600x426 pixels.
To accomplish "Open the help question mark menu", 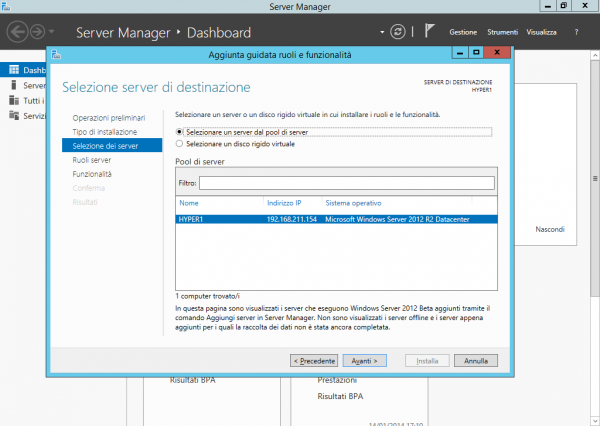I will (x=576, y=32).
